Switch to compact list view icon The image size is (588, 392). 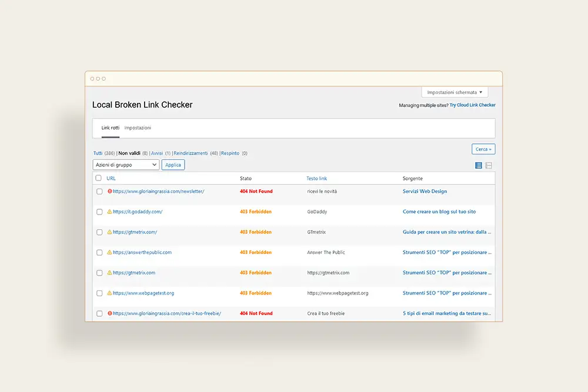[x=479, y=165]
